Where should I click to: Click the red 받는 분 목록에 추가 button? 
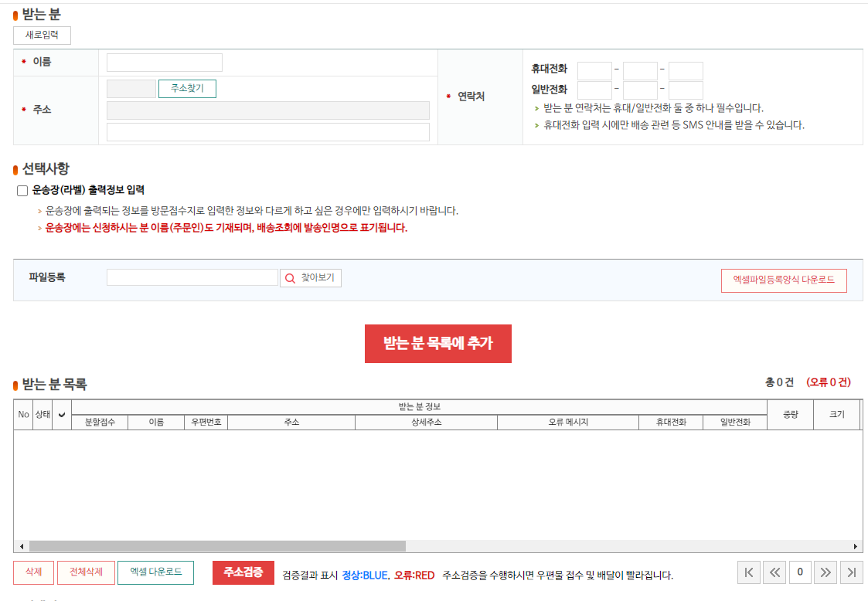(437, 343)
